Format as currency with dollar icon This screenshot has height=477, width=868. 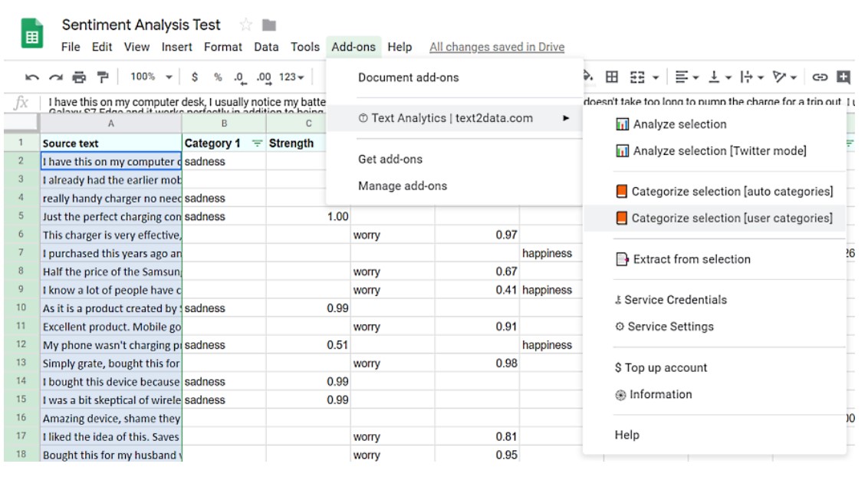coord(194,77)
